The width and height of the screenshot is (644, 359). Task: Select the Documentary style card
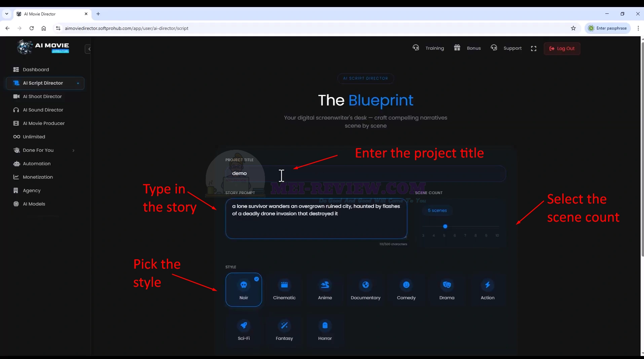pyautogui.click(x=366, y=289)
